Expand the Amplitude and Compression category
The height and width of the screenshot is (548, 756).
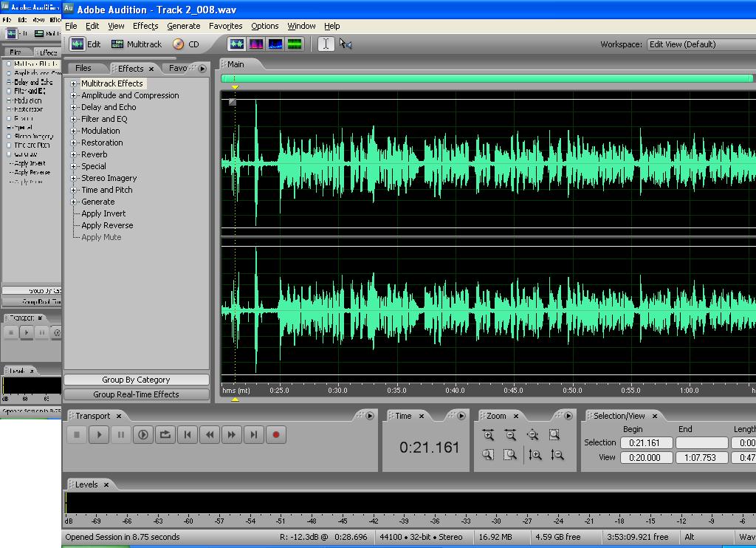tap(75, 95)
